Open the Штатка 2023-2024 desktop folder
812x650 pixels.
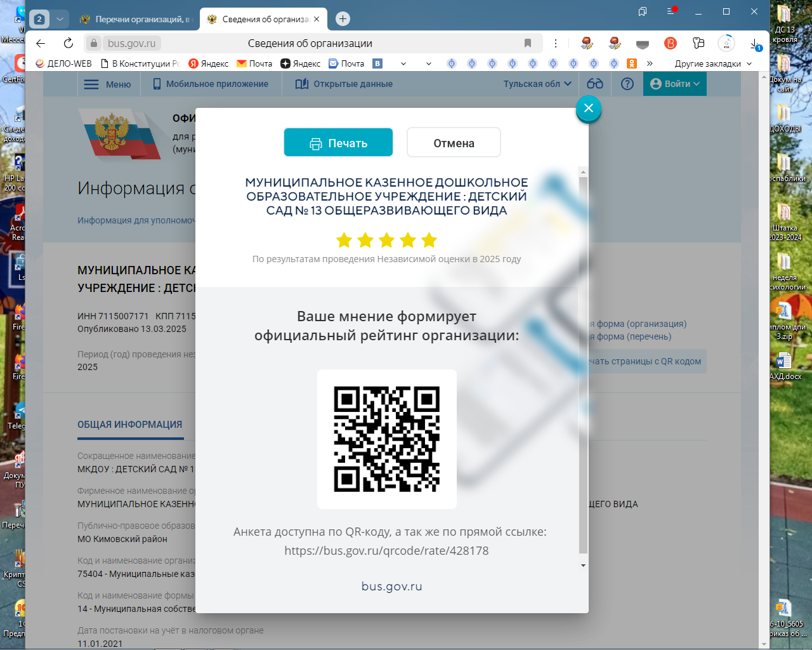tap(785, 222)
